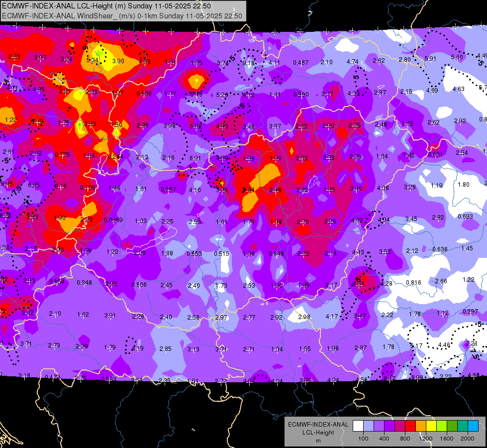Click the legend unit label m
The height and width of the screenshot is (448, 487).
click(x=318, y=441)
